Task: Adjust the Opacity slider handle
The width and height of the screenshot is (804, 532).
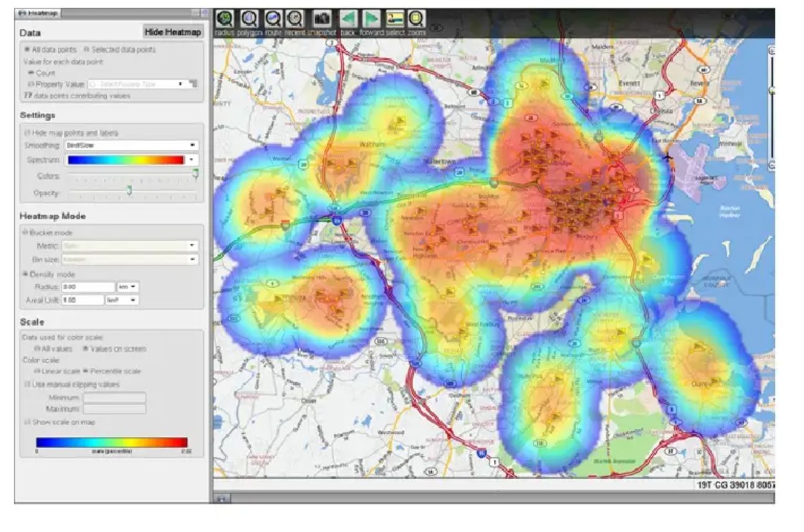Action: [129, 191]
